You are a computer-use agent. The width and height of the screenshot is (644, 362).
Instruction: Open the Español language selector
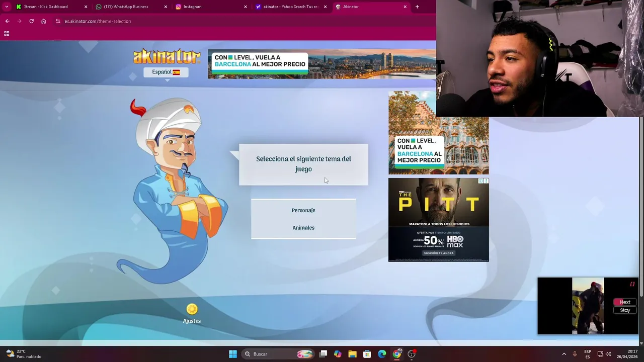[x=166, y=72]
